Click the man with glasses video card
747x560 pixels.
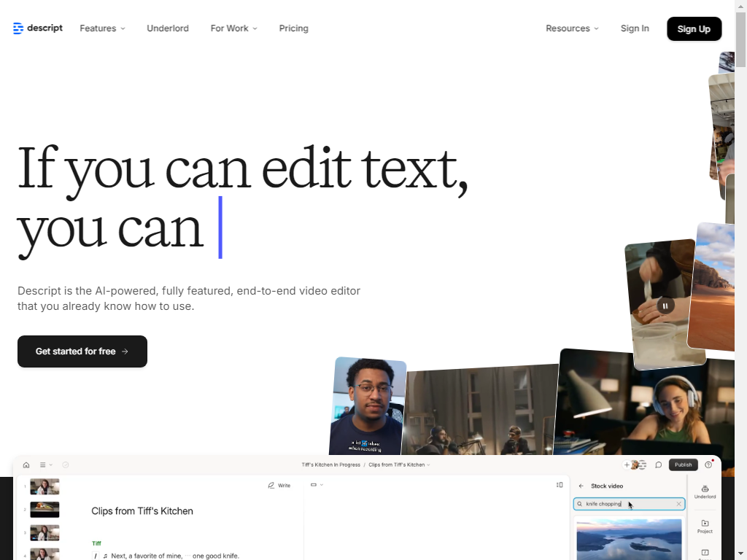(x=368, y=405)
